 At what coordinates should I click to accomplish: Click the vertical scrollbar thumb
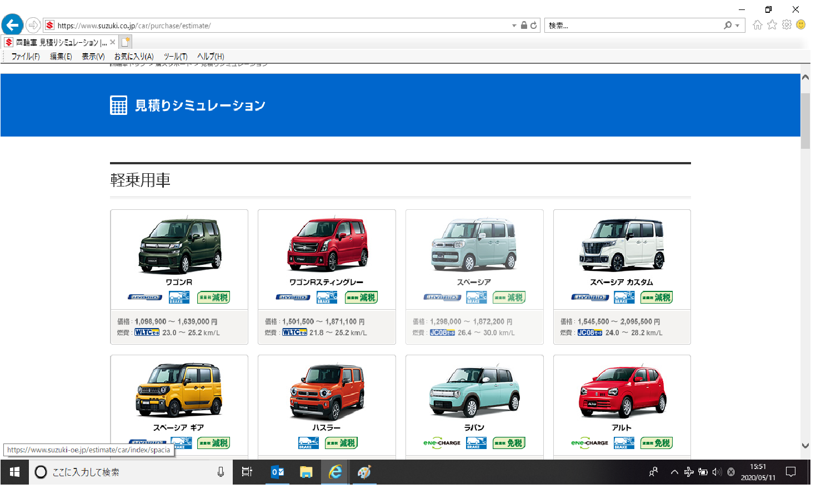tap(805, 120)
